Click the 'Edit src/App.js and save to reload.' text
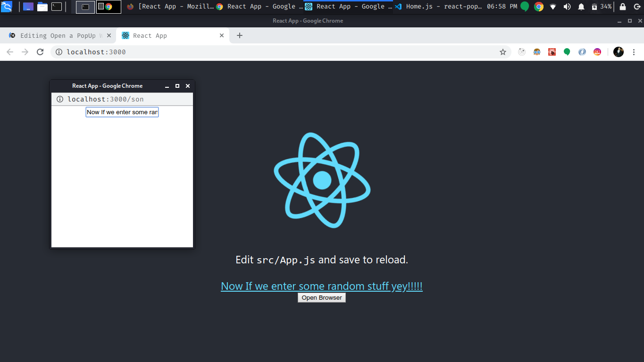The height and width of the screenshot is (362, 644). [322, 260]
